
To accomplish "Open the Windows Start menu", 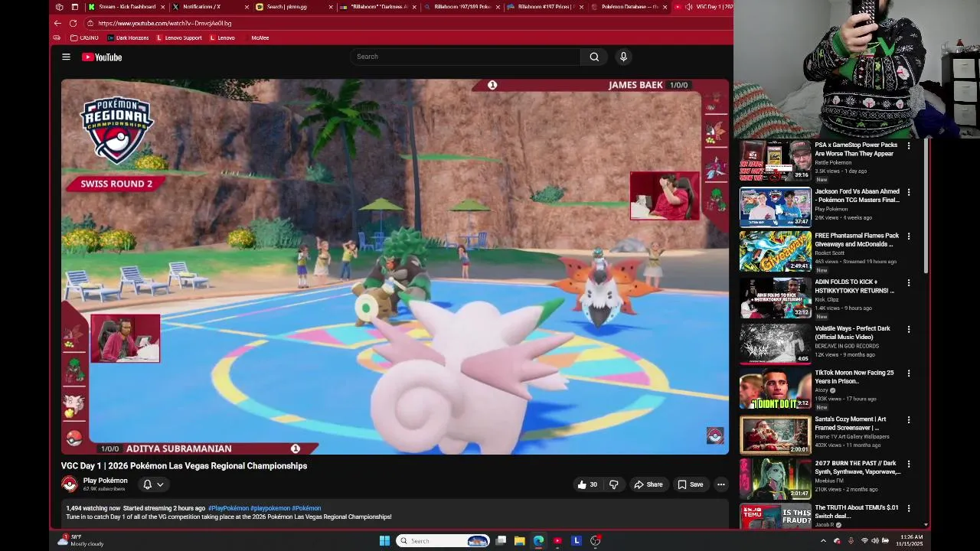I will point(384,541).
